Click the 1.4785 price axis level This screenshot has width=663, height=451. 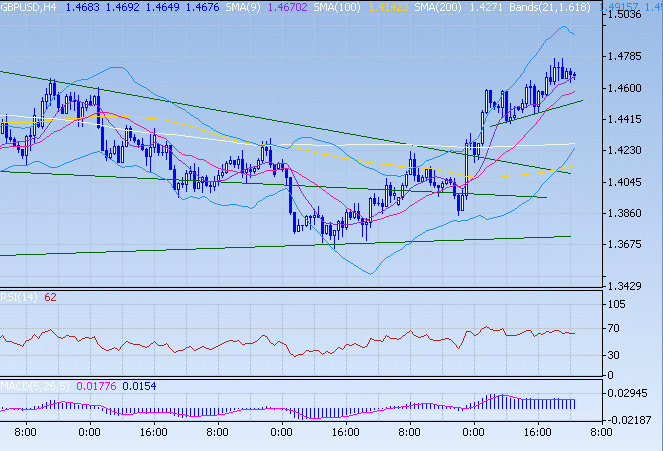click(x=624, y=57)
